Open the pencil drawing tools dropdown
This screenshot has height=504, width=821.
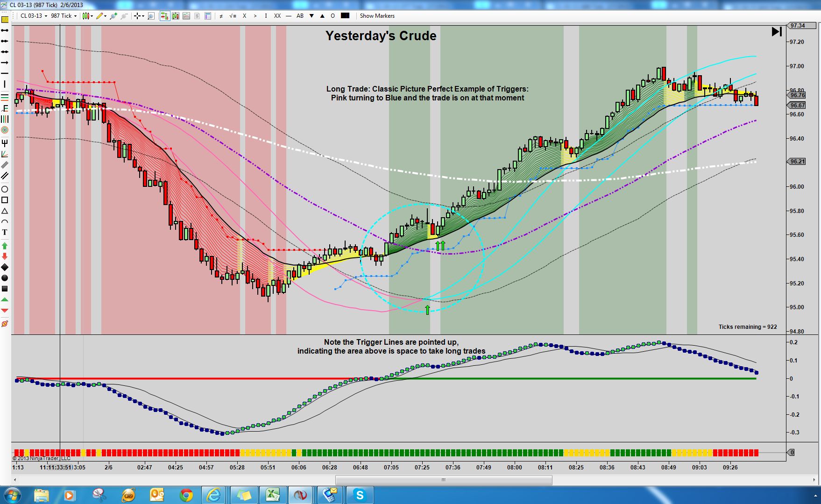101,16
